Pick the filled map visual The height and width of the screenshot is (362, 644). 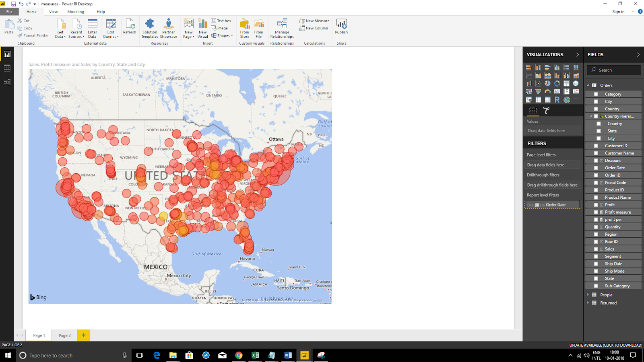pos(528,92)
